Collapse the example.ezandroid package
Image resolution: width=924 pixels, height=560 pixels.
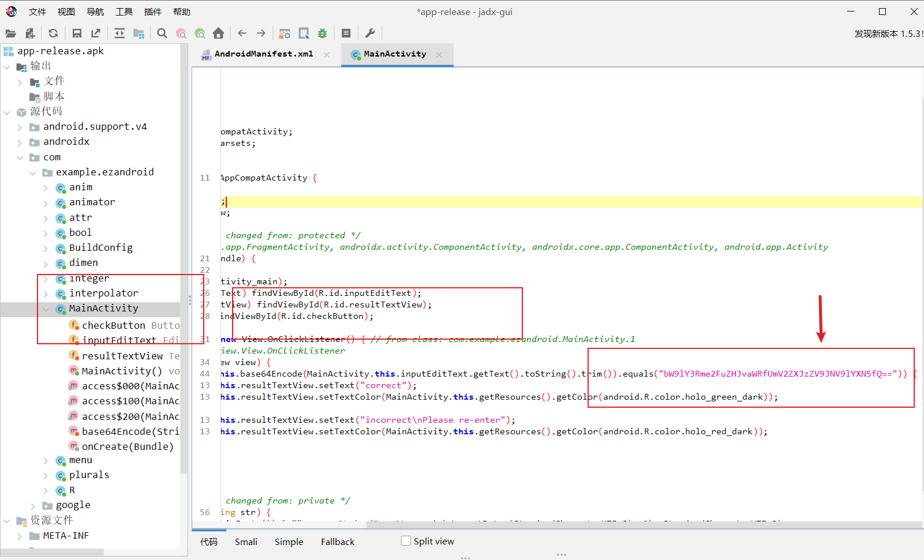click(x=32, y=172)
